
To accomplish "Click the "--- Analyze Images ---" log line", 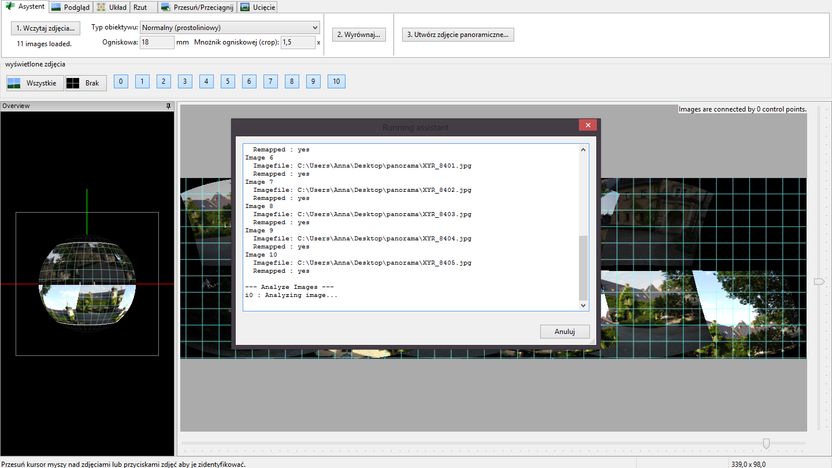I will [289, 287].
